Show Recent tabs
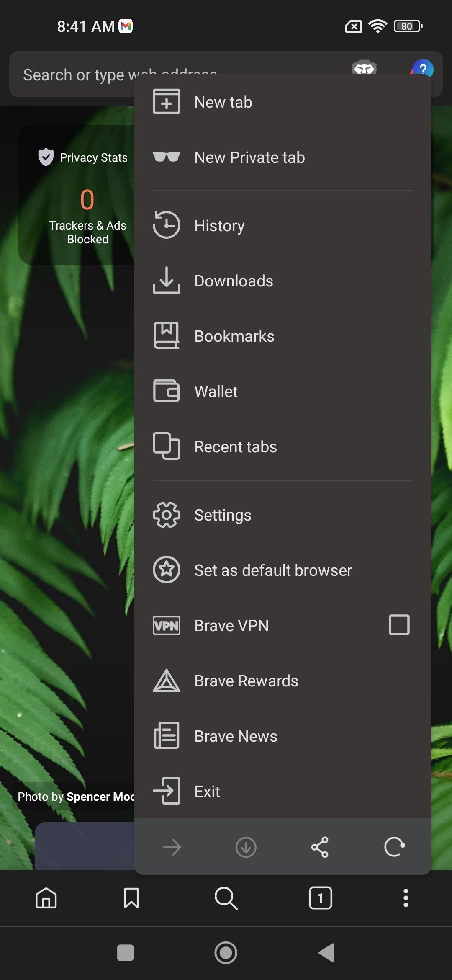Screen dimensions: 452x980 tap(283, 446)
